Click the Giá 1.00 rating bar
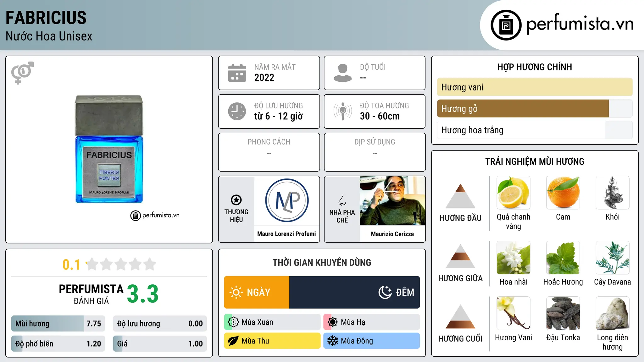Viewport: 644px width, 362px height. (x=160, y=343)
